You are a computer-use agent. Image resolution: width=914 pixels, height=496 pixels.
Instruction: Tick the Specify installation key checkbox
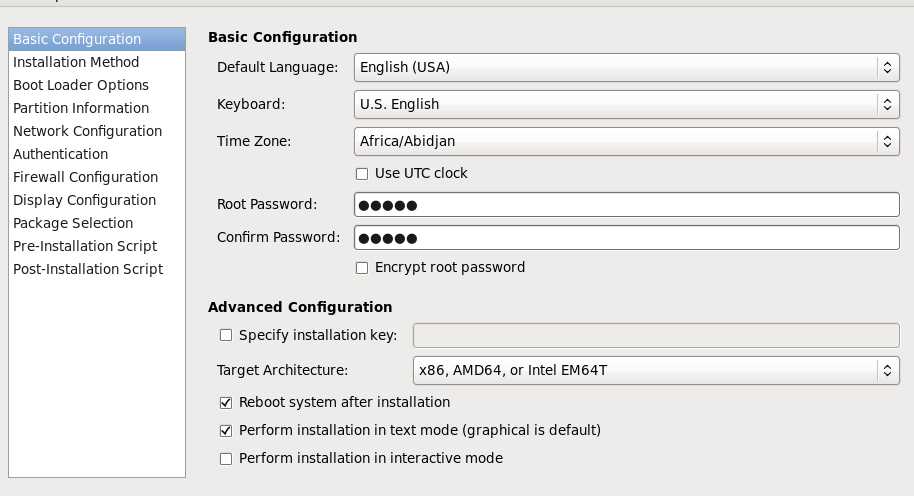coord(226,335)
